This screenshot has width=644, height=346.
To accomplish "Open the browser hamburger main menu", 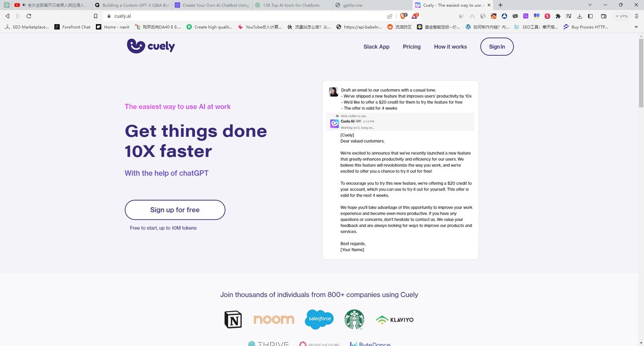I will click(x=636, y=16).
